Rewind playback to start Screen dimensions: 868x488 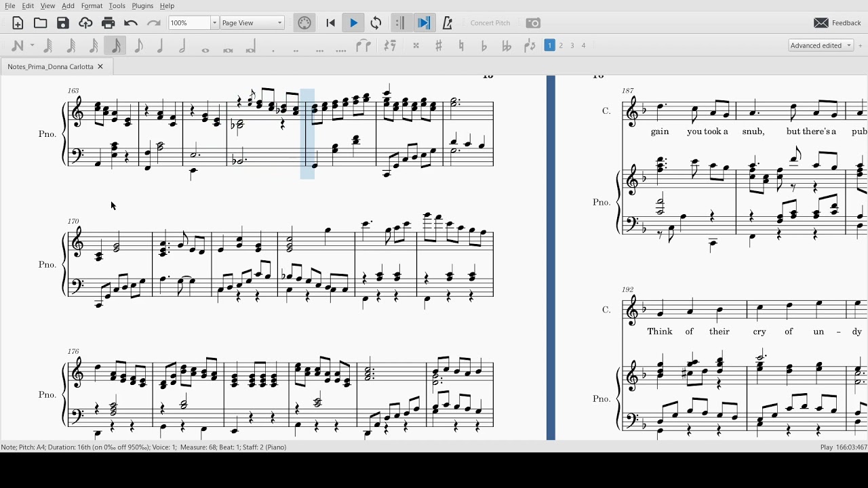click(x=330, y=23)
